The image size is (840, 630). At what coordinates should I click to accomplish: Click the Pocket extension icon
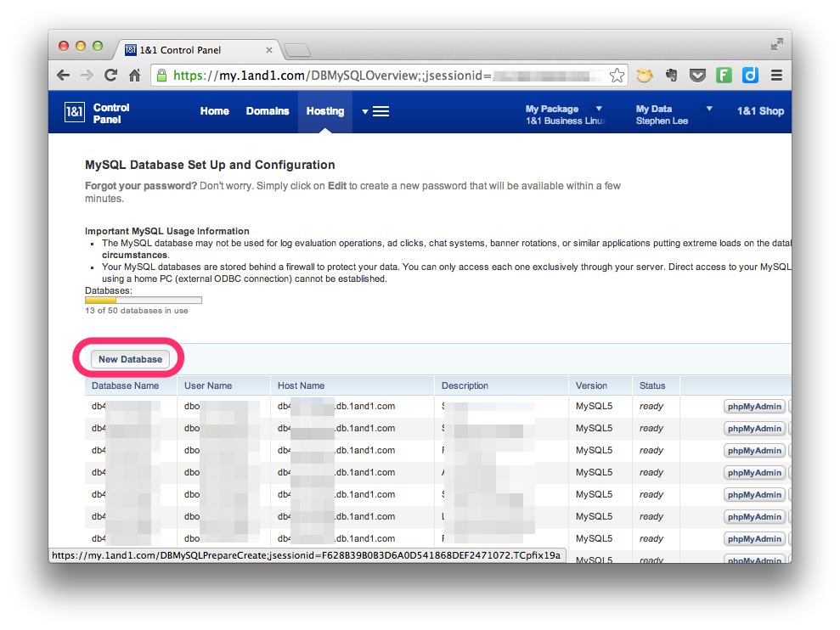pos(697,76)
